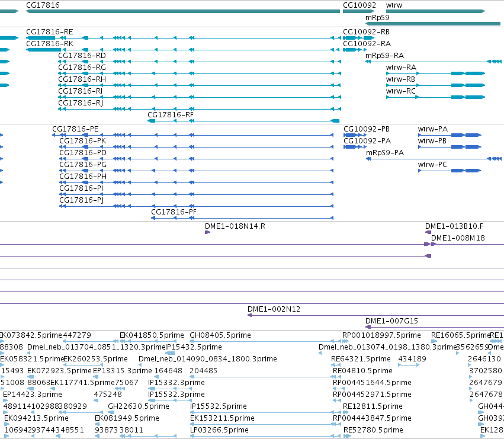Image resolution: width=504 pixels, height=439 pixels.
Task: Click protein wtrw-PB
Action: (x=432, y=141)
